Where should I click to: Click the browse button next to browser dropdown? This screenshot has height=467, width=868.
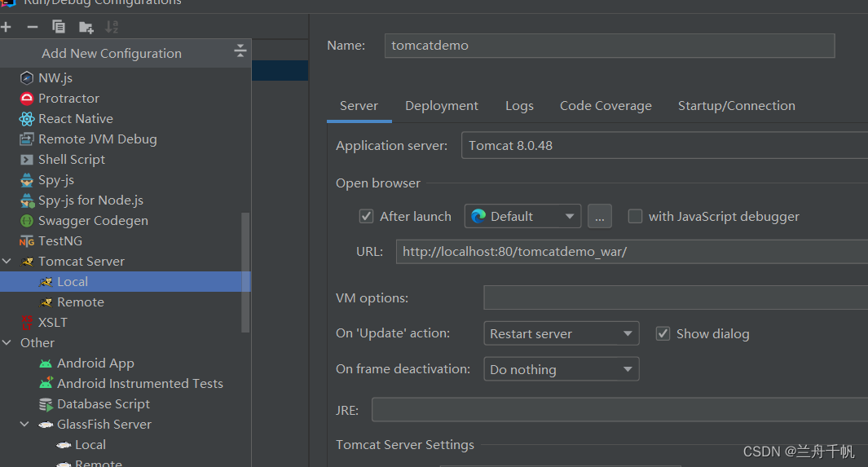pos(600,216)
